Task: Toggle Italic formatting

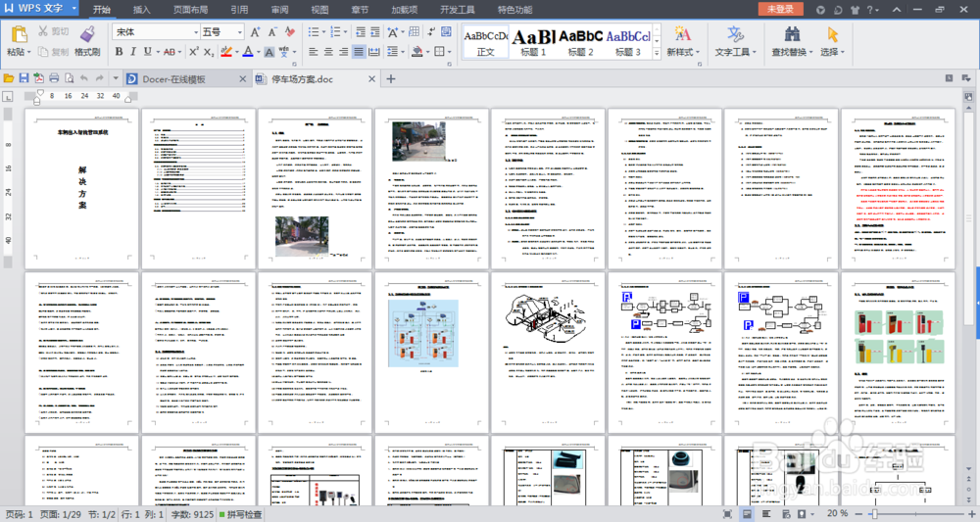Action: click(x=133, y=52)
